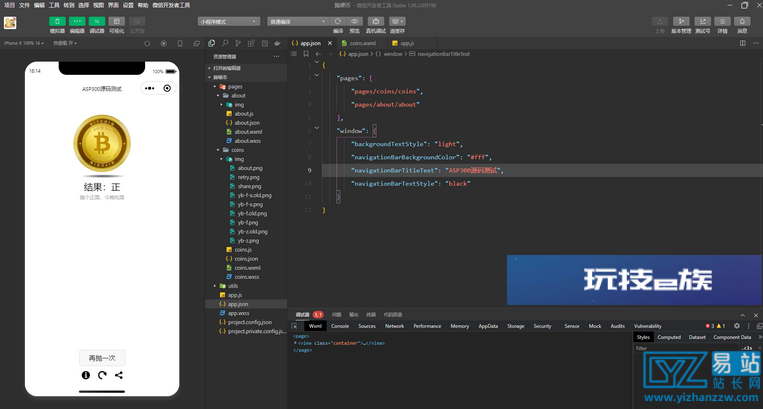
Task: Click the editor bookmark icon
Action: [306, 54]
